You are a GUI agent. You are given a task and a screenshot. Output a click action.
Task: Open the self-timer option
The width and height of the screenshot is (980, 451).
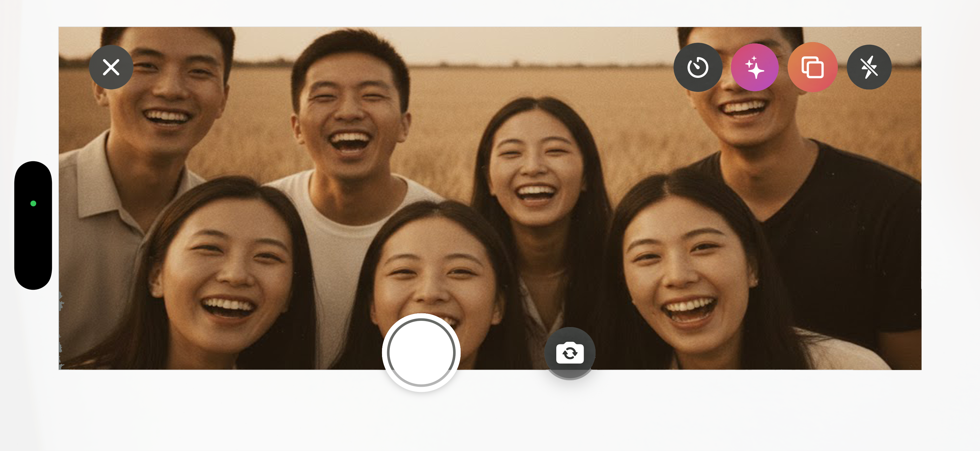click(697, 67)
